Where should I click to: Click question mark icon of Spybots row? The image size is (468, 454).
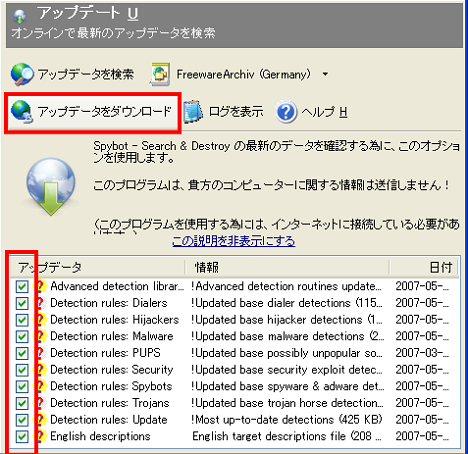[x=40, y=386]
